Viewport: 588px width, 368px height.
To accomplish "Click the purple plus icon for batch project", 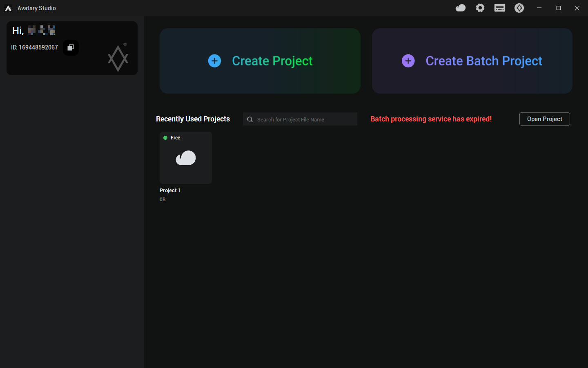I will [408, 61].
